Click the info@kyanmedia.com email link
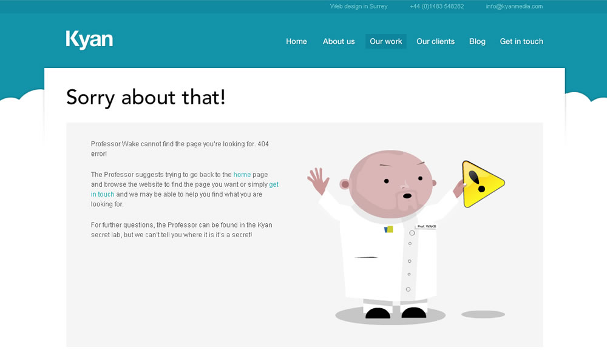The height and width of the screenshot is (364, 607). (x=515, y=6)
